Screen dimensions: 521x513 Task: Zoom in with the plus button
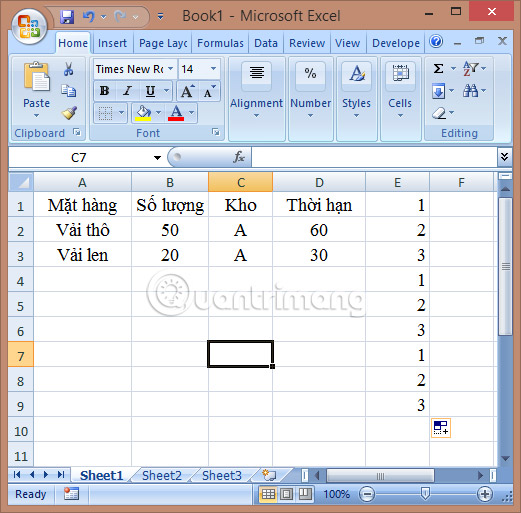point(485,494)
